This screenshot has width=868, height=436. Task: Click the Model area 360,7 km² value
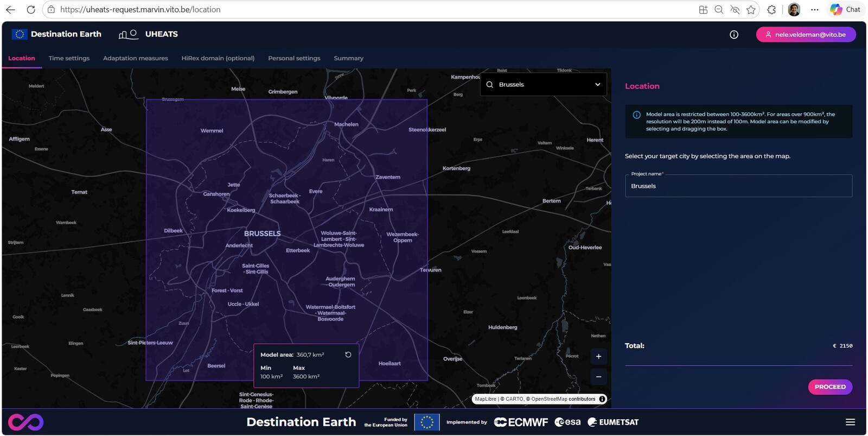point(310,355)
